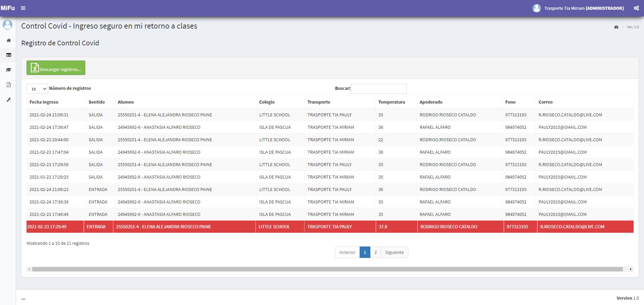644x305 pixels.
Task: Click Version 1.0 footer text
Action: (628, 298)
